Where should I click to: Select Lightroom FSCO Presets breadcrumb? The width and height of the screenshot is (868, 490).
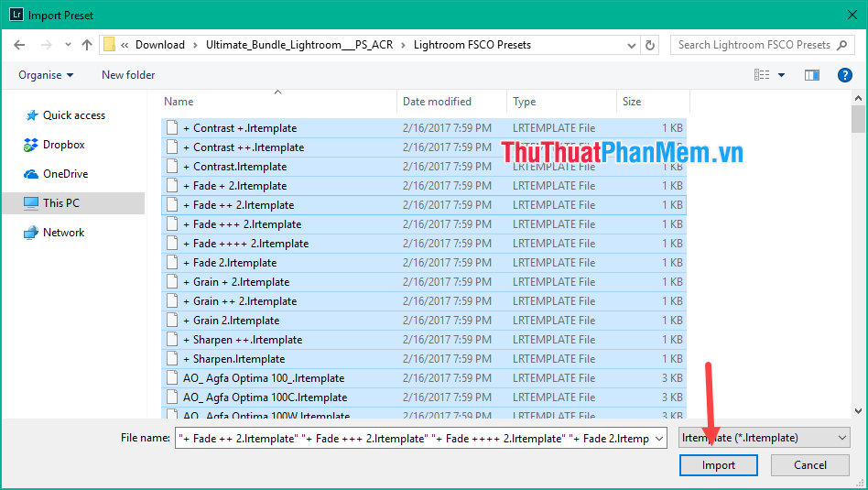point(472,45)
